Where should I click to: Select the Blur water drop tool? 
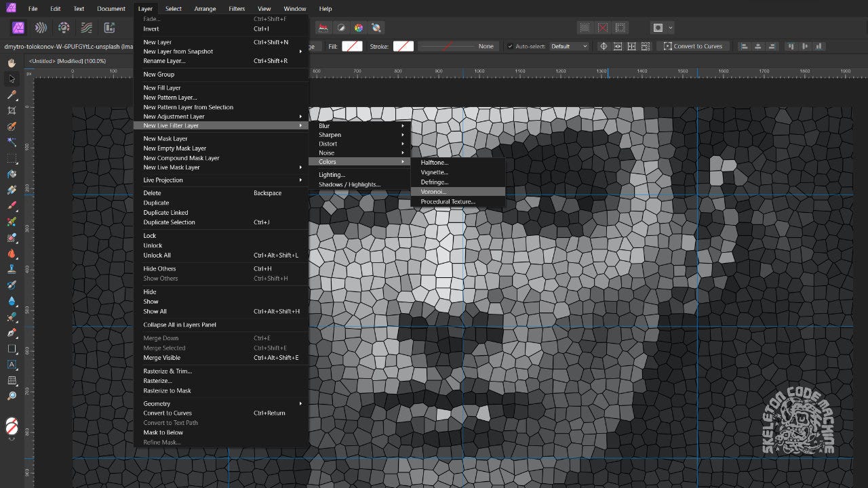point(12,301)
